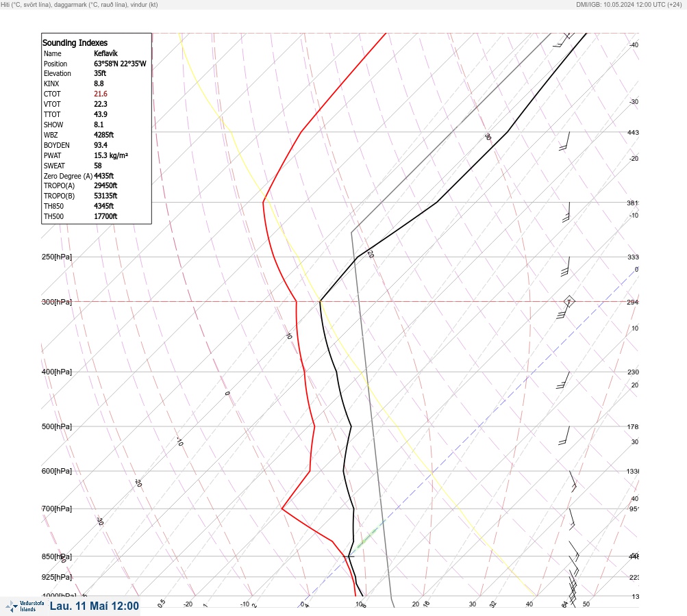
Task: Click the TTOT value 43.9
Action: point(100,114)
